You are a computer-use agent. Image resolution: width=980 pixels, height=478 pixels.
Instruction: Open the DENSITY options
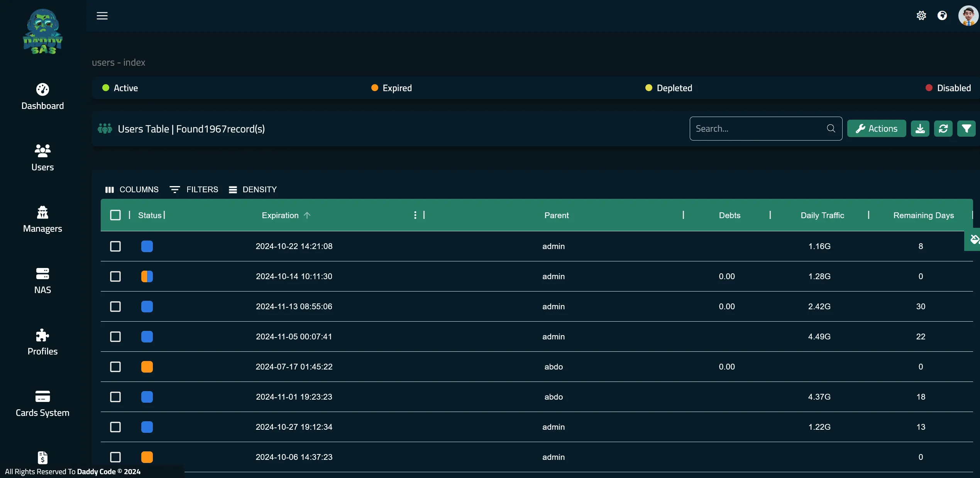click(253, 190)
